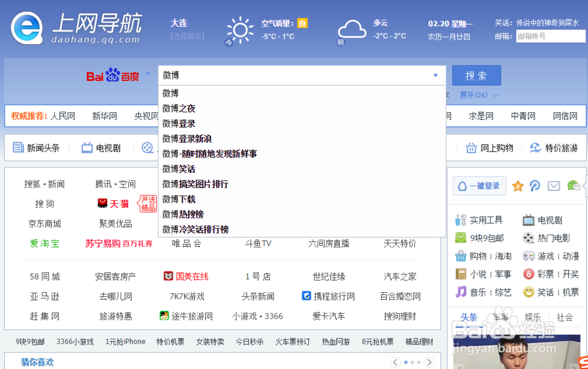
Task: Open the news video thumbnail
Action: tap(517, 351)
